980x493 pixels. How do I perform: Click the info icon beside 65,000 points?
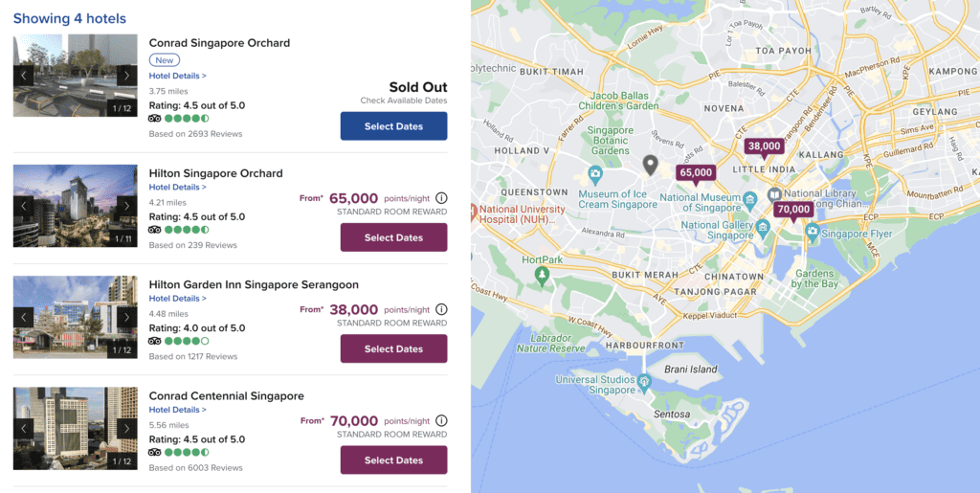(x=441, y=198)
